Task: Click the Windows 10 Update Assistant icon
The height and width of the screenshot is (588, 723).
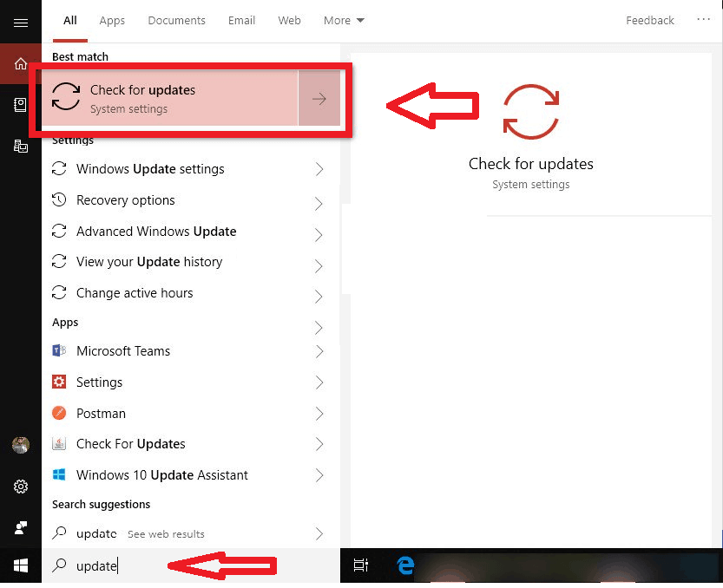Action: [x=59, y=474]
